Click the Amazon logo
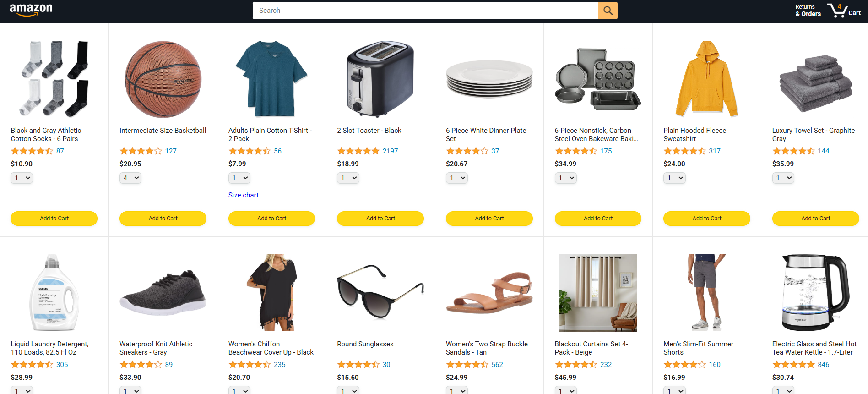This screenshot has width=868, height=394. click(31, 10)
